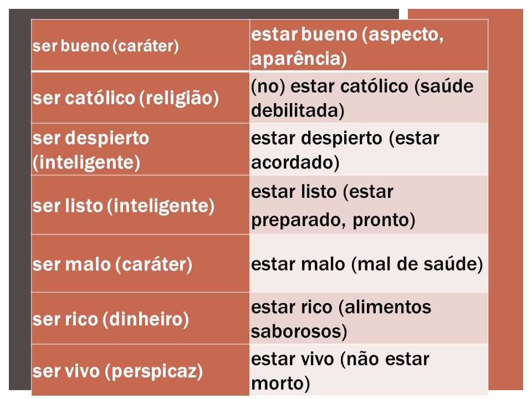Select 'estar rico (alimentos saborosos)' cell
Screen dimensions: 532x399
[369, 318]
